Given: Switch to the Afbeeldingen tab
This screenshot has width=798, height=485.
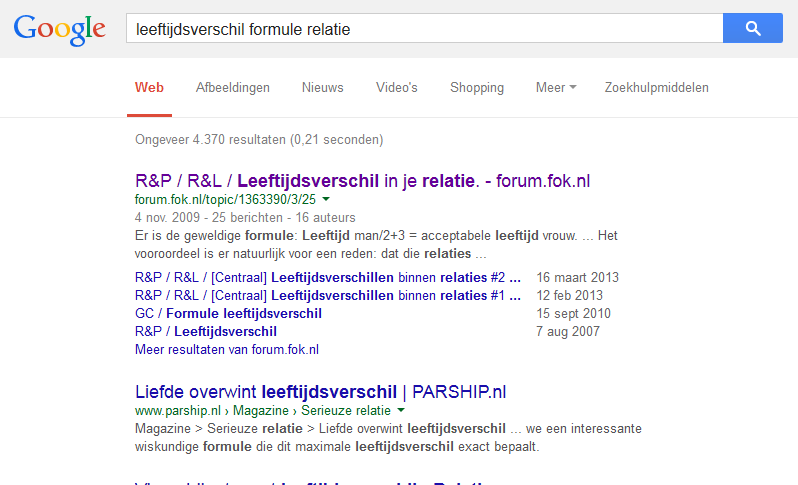Looking at the screenshot, I should pyautogui.click(x=233, y=88).
